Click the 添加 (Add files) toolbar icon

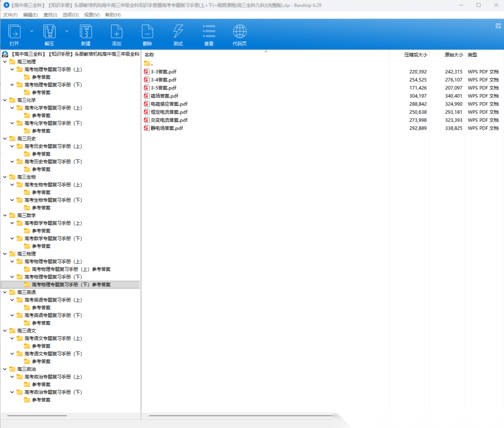click(116, 32)
